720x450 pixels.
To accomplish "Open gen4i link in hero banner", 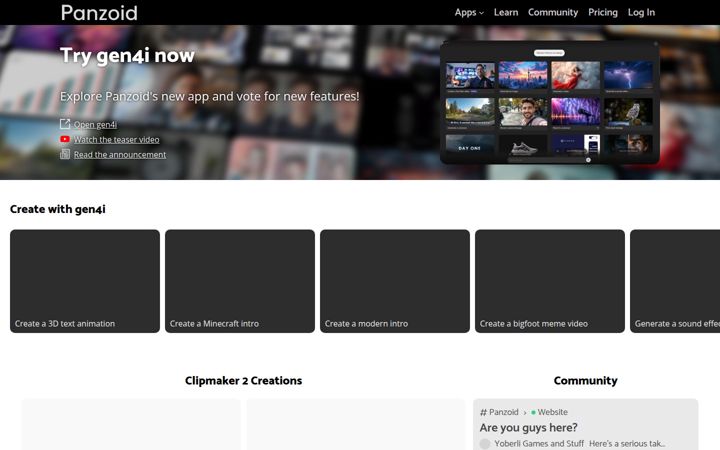I will click(95, 124).
